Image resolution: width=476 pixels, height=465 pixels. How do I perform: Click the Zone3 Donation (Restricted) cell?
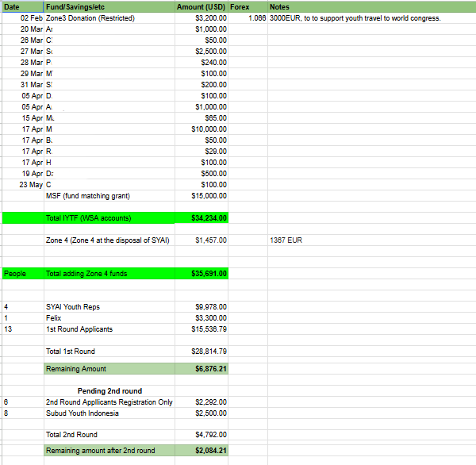point(109,18)
